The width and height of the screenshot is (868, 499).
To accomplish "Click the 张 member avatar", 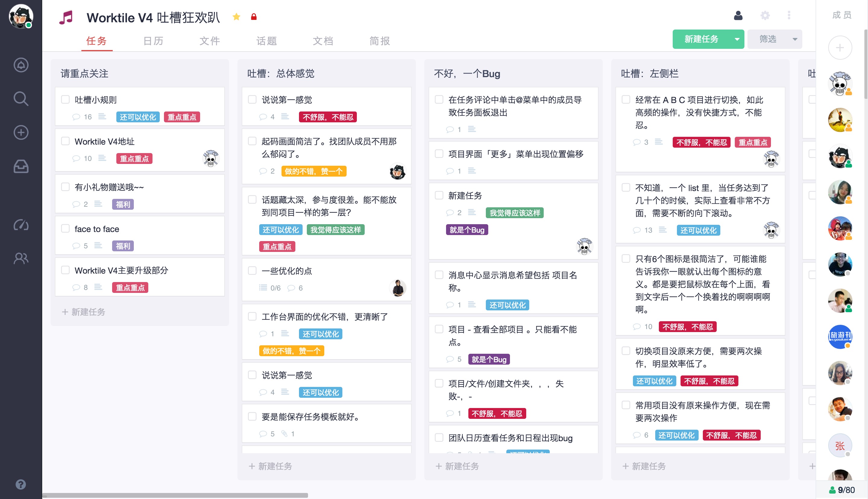I will (840, 445).
